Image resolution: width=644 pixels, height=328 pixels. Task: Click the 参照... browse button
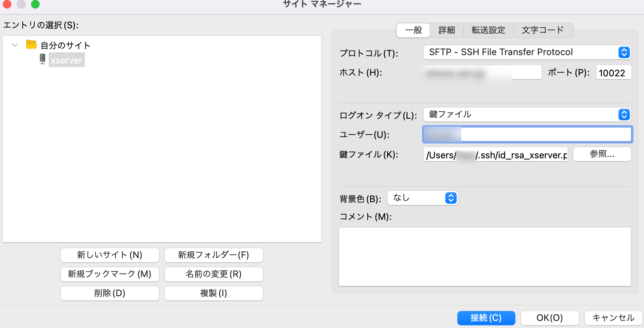pos(602,154)
